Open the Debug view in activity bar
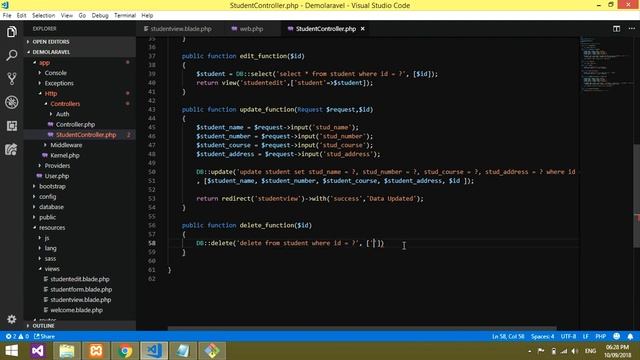The width and height of the screenshot is (640, 360). point(11,102)
